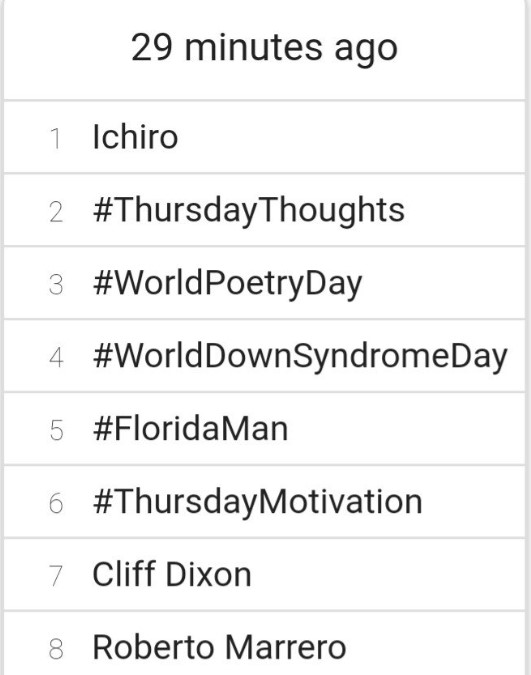Click the 29 minutes ago header
Image resolution: width=531 pixels, height=675 pixels.
(264, 48)
